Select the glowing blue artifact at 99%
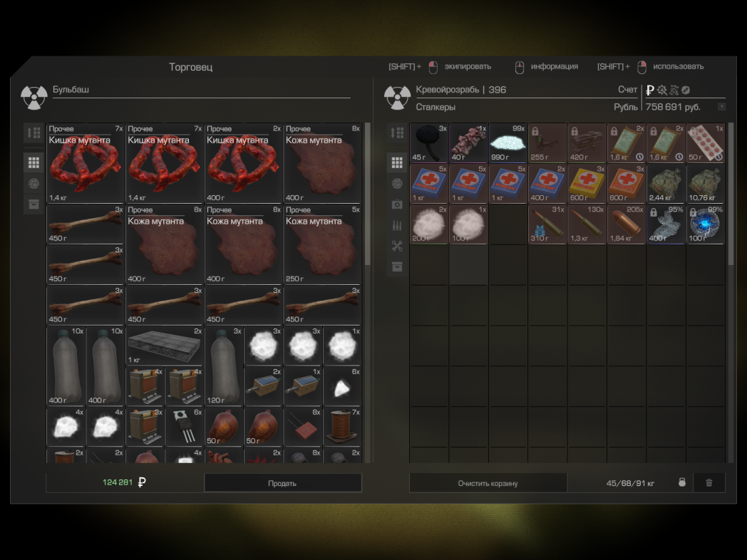Viewport: 747px width, 560px height. [x=705, y=224]
